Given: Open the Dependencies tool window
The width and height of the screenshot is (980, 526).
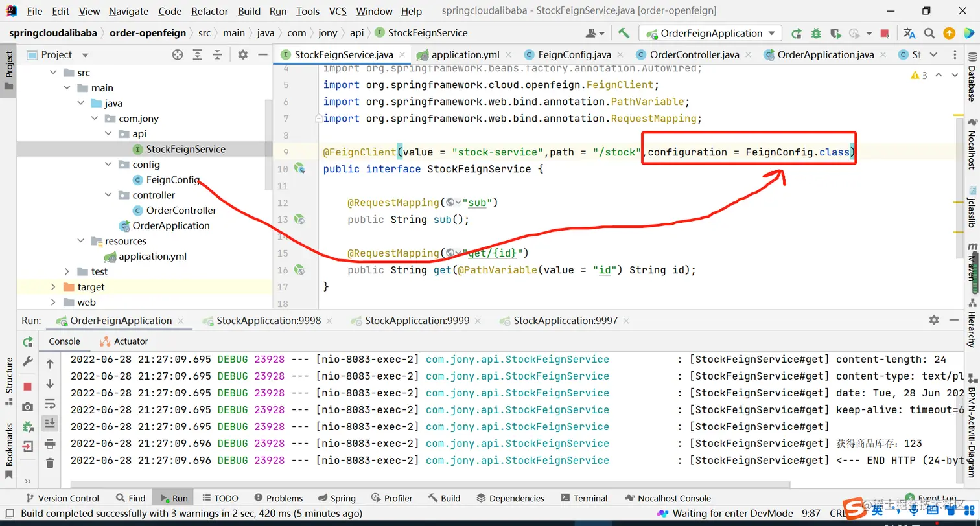Looking at the screenshot, I should click(510, 498).
